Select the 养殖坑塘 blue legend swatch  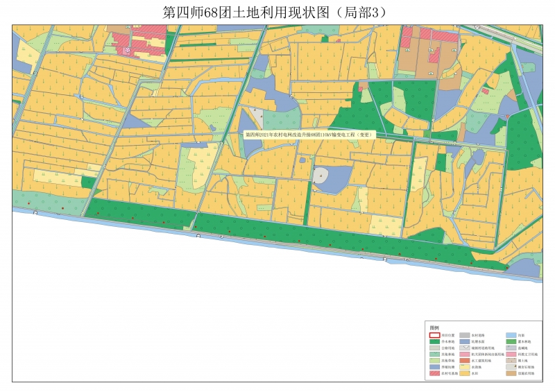point(435,368)
